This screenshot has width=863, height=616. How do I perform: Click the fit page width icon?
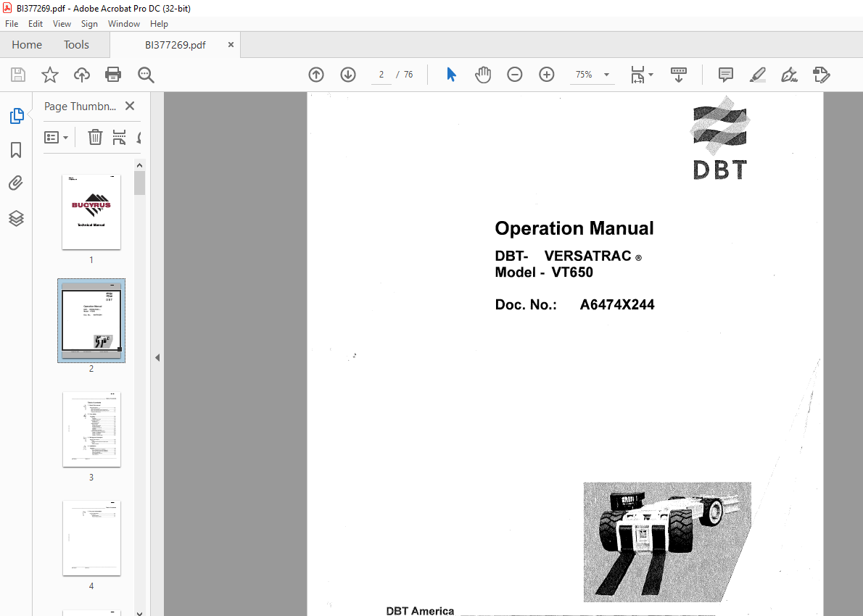pos(637,75)
